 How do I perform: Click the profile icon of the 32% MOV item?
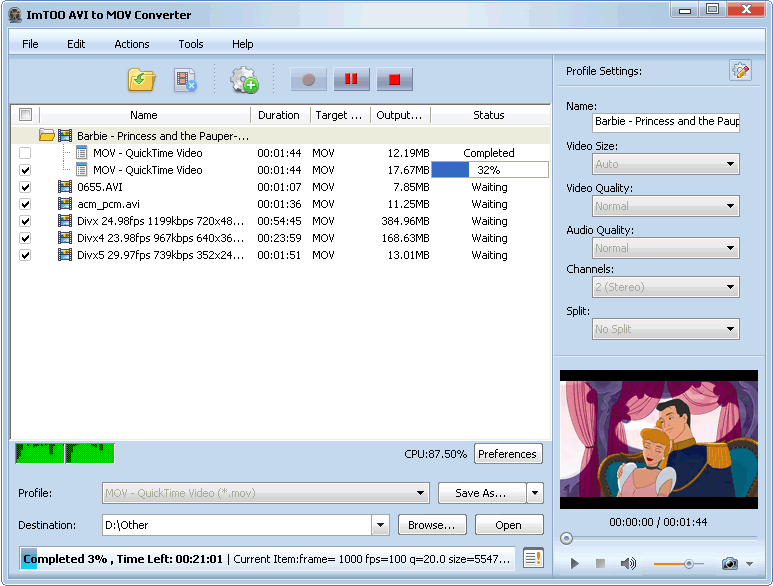tap(82, 170)
